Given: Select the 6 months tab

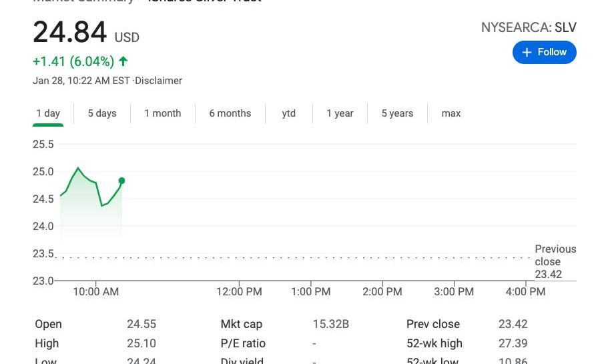Looking at the screenshot, I should [230, 113].
